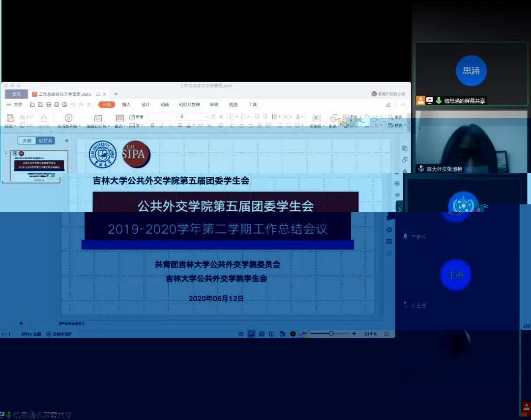Click the 重置 reset button
The height and width of the screenshot is (420, 531).
point(136,117)
